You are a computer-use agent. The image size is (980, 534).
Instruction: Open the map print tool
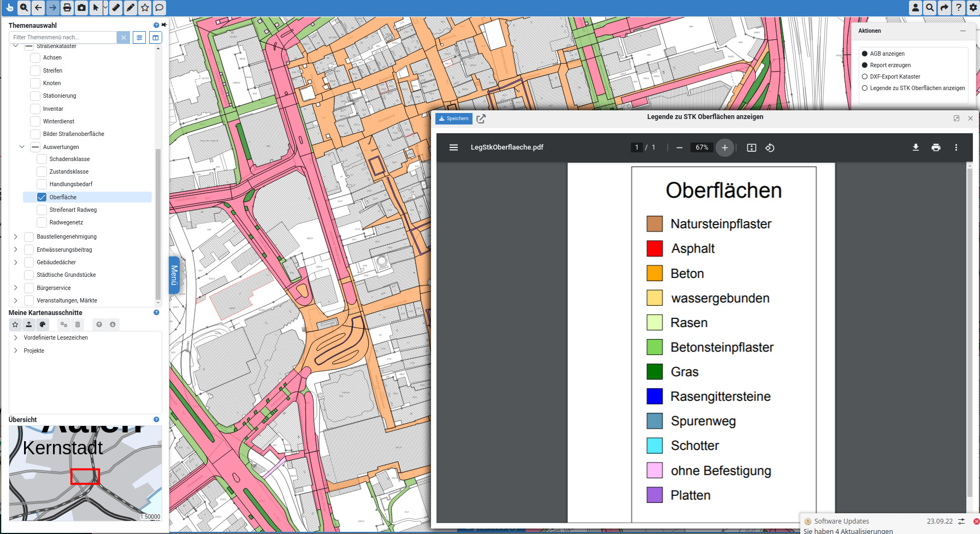tap(67, 8)
